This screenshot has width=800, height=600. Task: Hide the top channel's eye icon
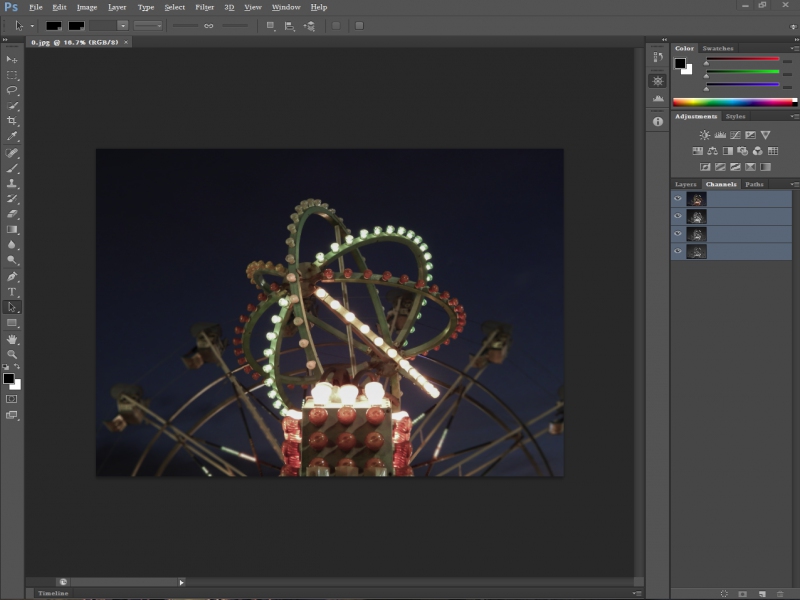[677, 199]
